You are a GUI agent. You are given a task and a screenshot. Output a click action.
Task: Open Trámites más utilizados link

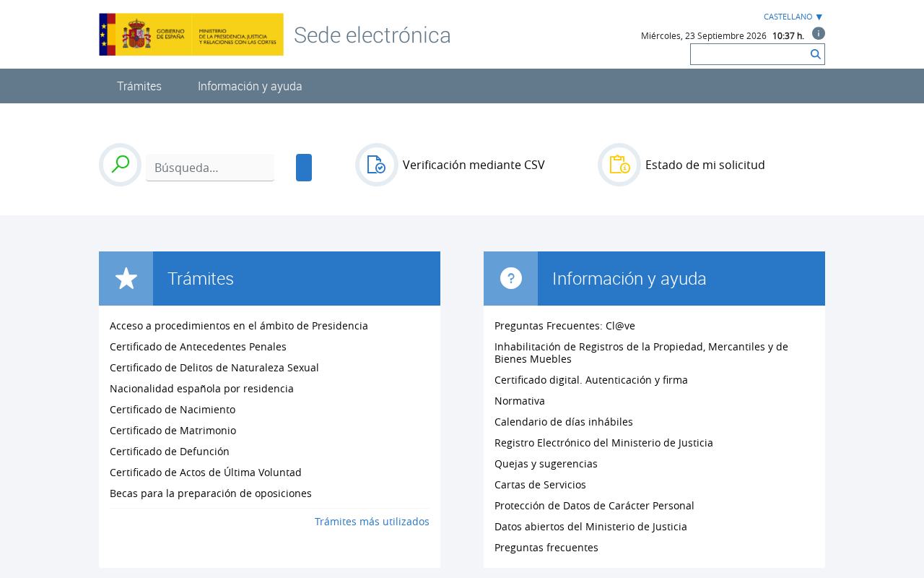point(372,522)
